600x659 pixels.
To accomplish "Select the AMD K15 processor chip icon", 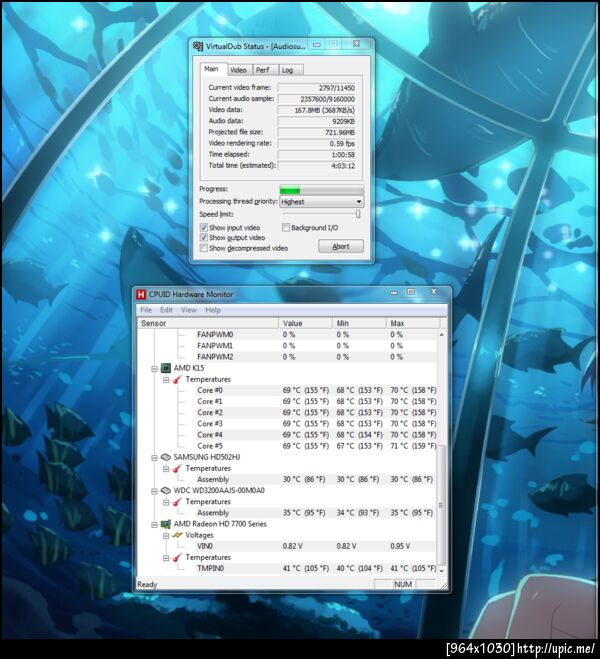I will coord(166,368).
